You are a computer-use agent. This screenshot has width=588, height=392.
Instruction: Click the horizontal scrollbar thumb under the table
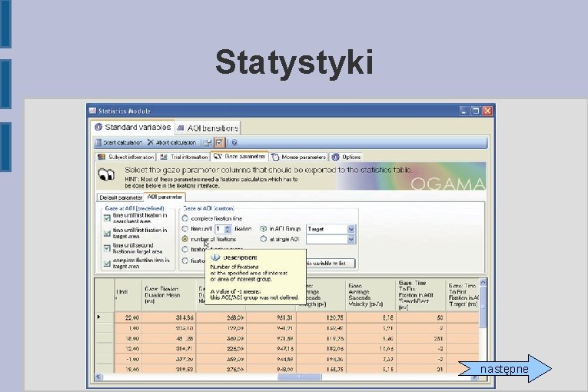pos(300,377)
